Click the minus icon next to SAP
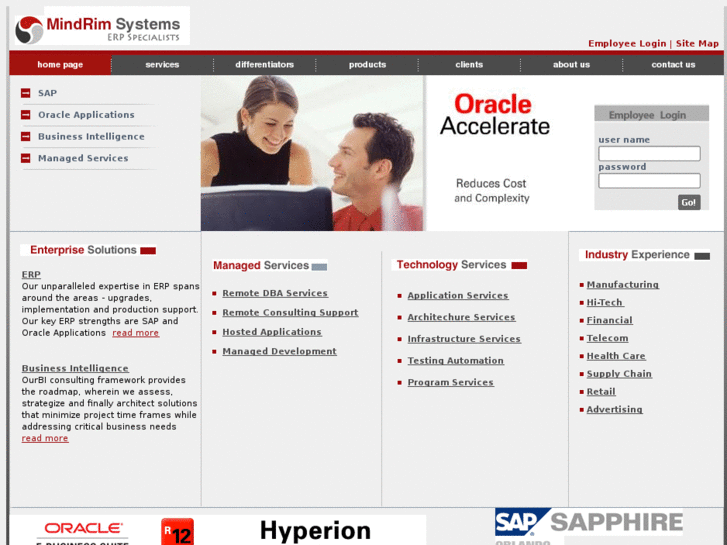Image resolution: width=727 pixels, height=545 pixels. (x=26, y=93)
